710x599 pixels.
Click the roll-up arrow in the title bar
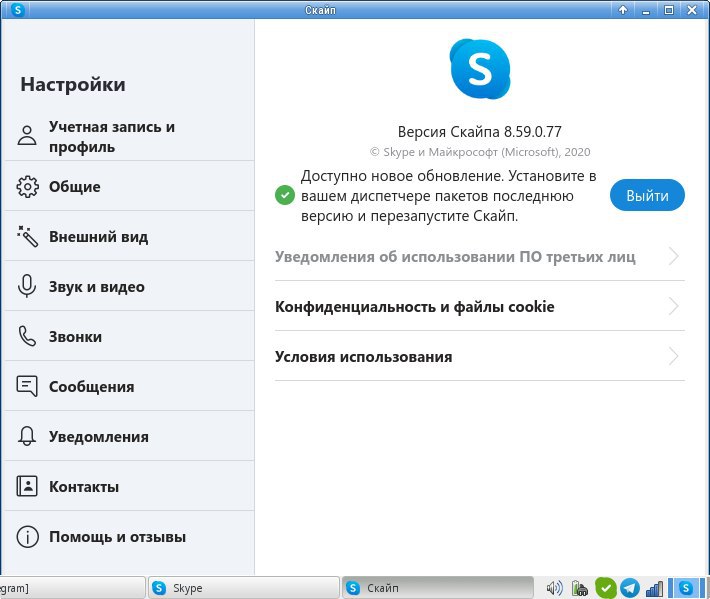click(623, 10)
